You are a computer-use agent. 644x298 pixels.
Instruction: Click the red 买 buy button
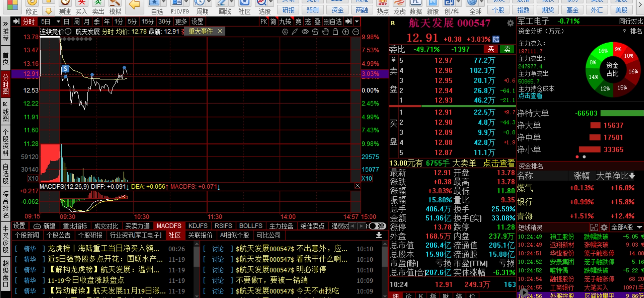point(491,49)
